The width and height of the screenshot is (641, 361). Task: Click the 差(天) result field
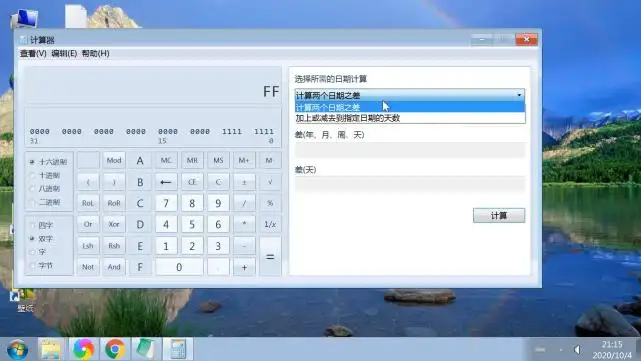click(410, 184)
